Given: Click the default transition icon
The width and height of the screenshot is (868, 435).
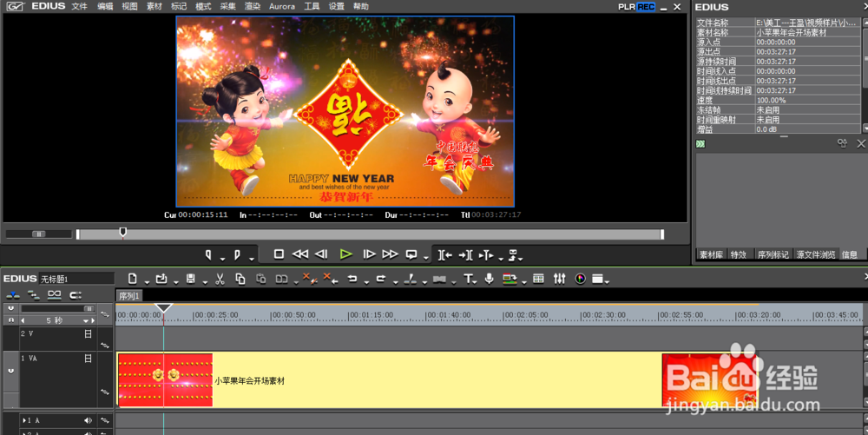Looking at the screenshot, I should pyautogui.click(x=439, y=279).
